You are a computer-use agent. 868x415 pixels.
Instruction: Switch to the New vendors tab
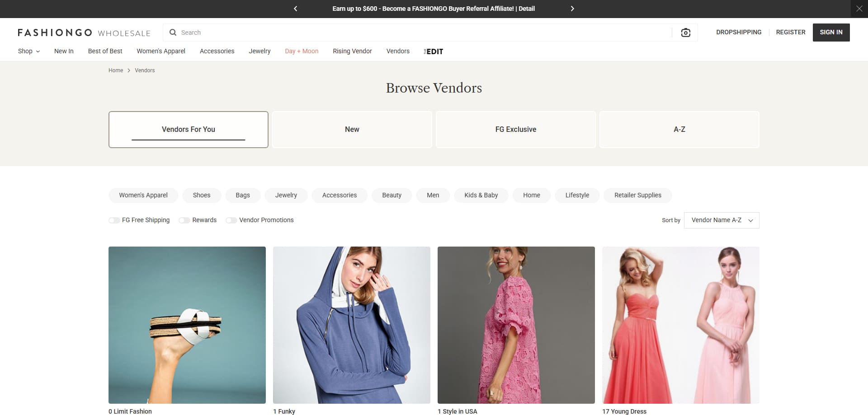pyautogui.click(x=352, y=130)
